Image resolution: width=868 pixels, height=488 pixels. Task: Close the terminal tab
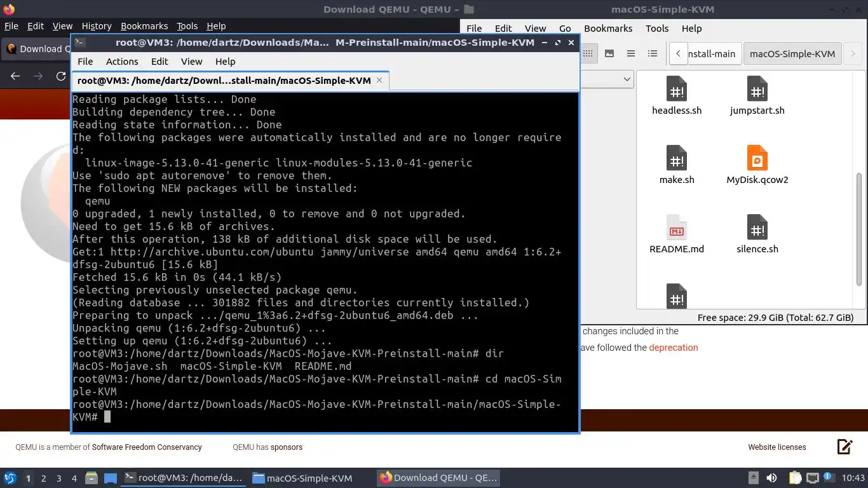[x=379, y=80]
